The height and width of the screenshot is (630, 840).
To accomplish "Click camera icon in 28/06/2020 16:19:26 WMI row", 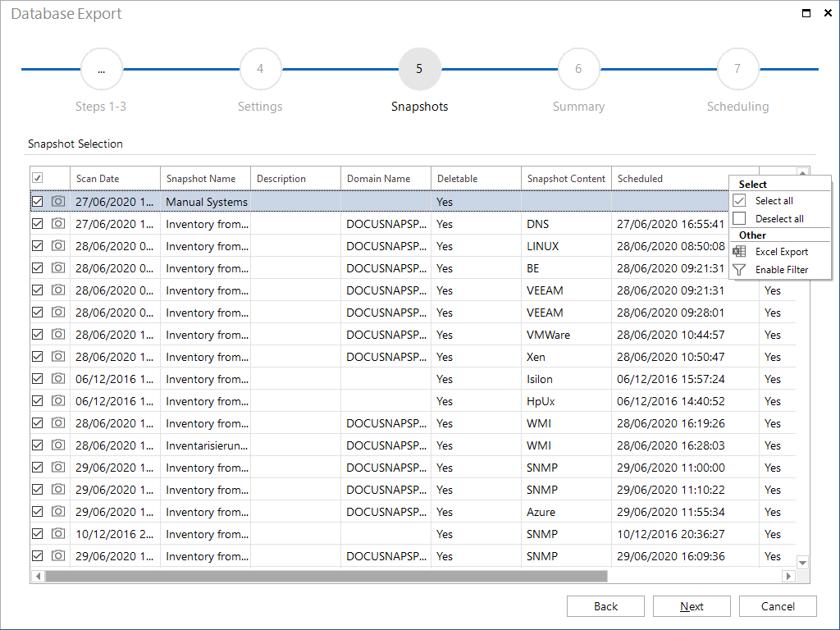I will [58, 422].
